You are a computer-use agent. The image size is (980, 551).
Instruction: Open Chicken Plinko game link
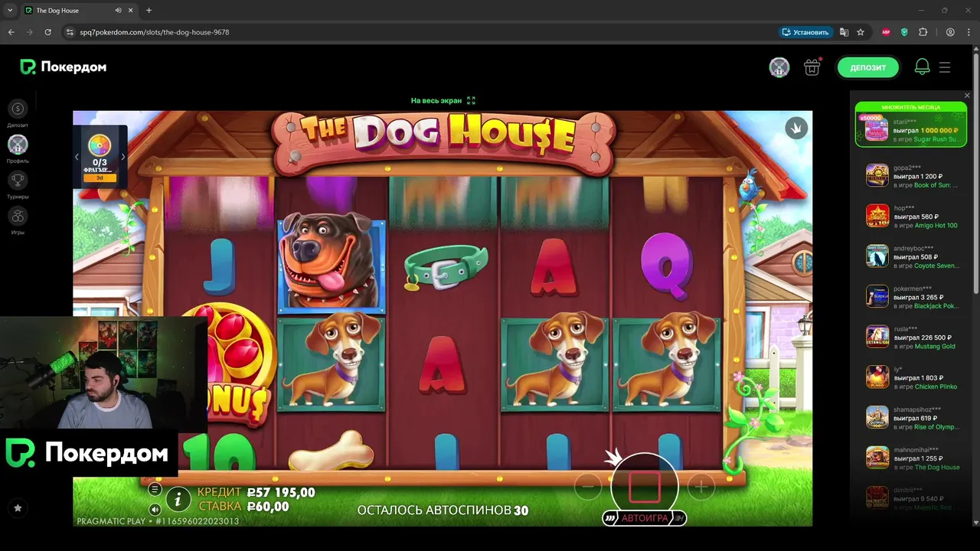tap(936, 386)
